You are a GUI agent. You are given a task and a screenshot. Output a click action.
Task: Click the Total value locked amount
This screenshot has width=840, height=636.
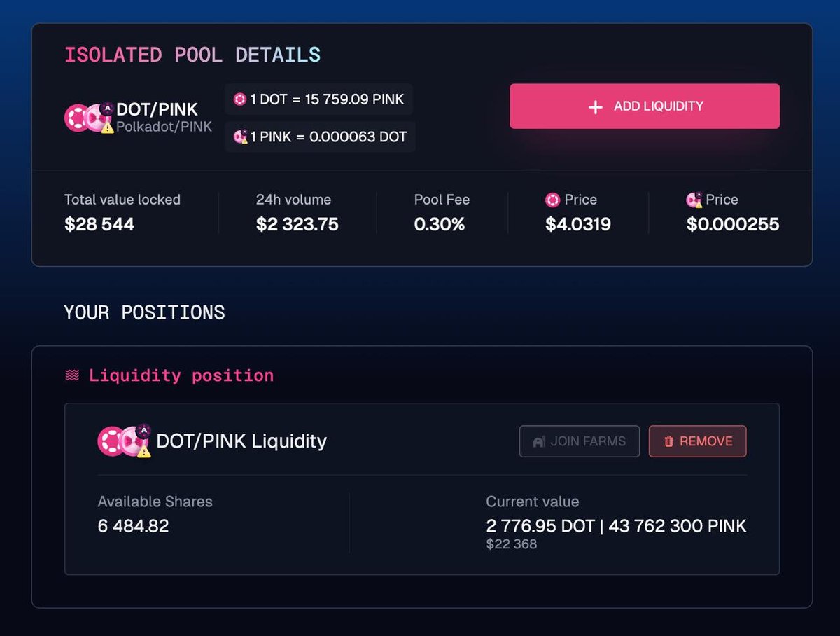pyautogui.click(x=99, y=224)
